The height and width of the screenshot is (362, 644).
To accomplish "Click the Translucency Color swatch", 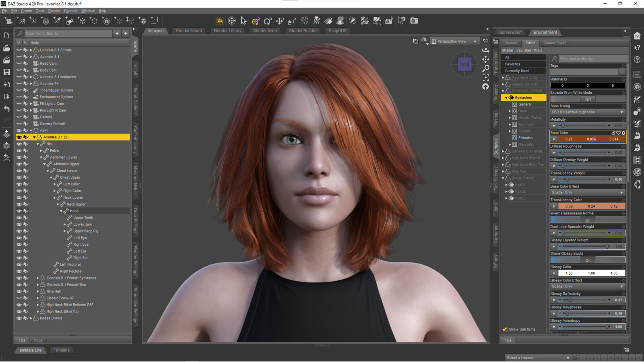I will click(591, 206).
